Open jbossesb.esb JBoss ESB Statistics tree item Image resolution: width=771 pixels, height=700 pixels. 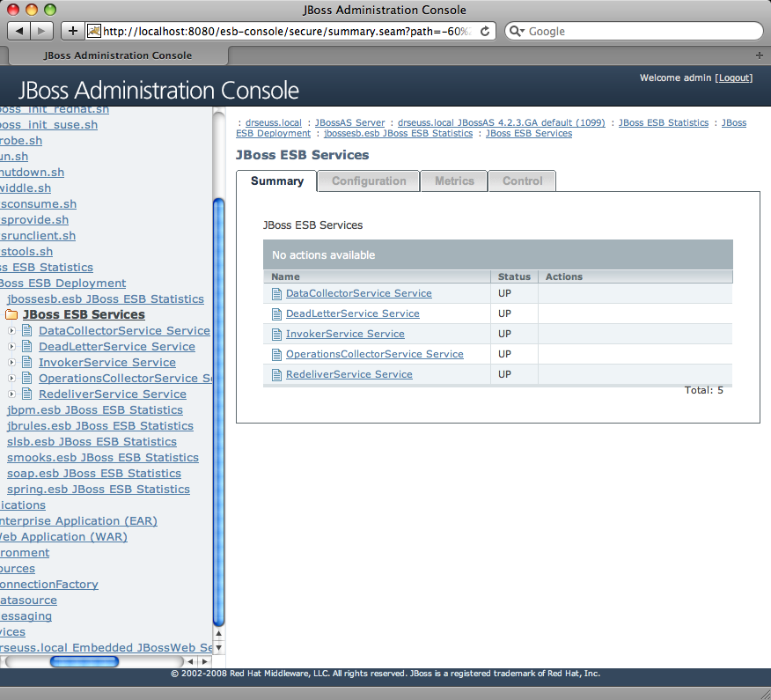coord(106,298)
